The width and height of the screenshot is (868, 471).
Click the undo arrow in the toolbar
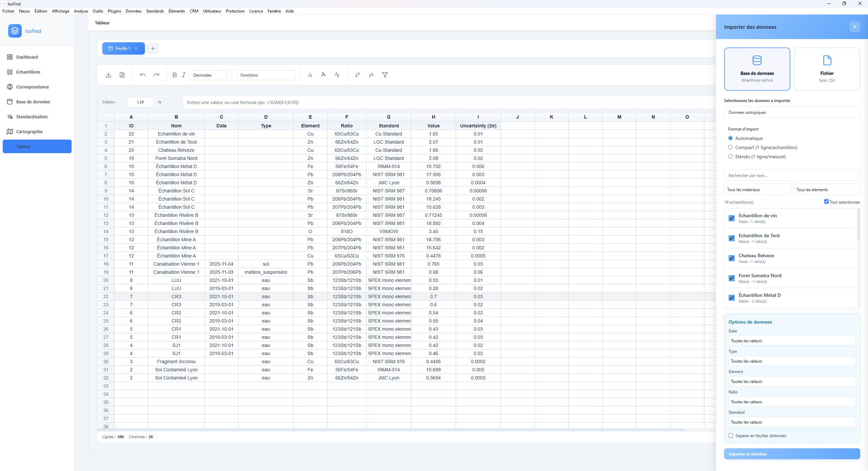click(142, 75)
